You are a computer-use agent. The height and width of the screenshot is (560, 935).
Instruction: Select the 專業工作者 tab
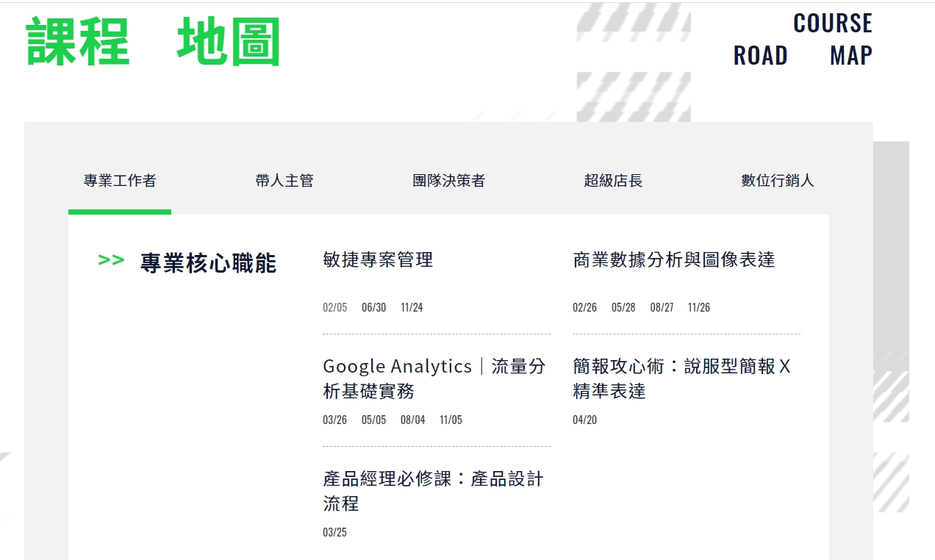coord(120,181)
